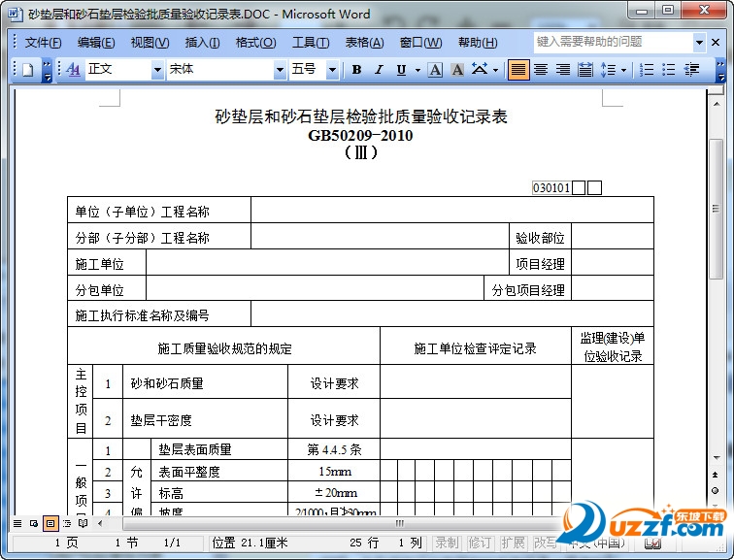
Task: Apply bulleted list formatting
Action: [668, 70]
